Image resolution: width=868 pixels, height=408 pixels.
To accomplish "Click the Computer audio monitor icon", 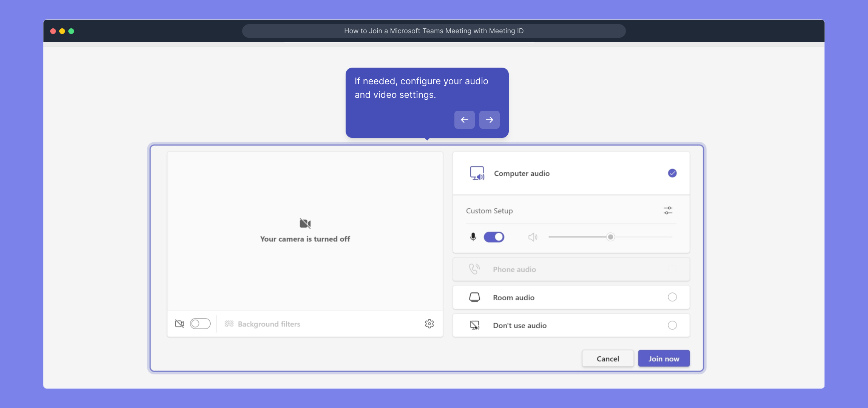I will point(477,173).
